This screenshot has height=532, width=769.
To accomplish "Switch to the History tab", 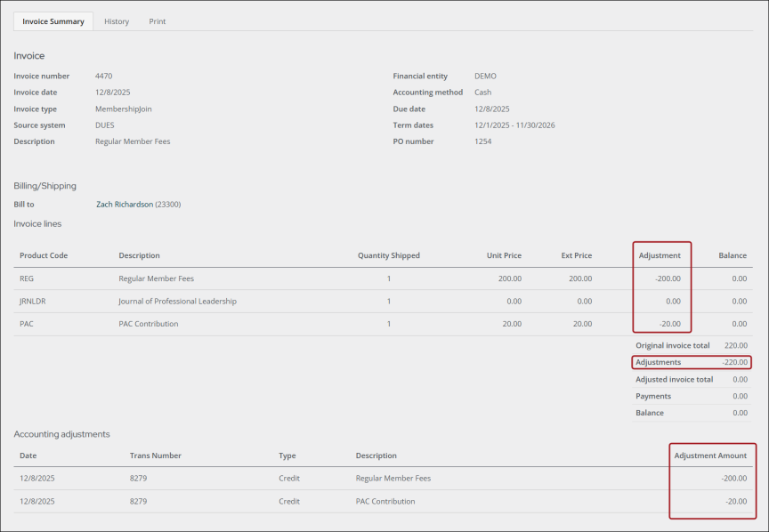I will [x=117, y=21].
